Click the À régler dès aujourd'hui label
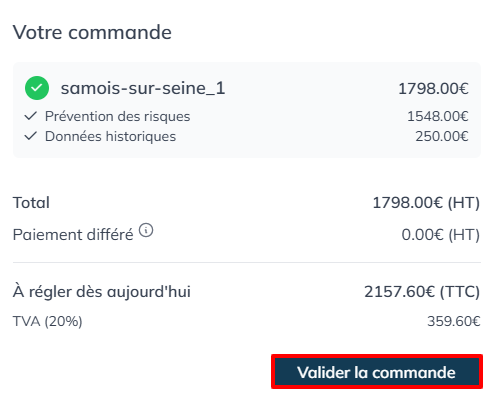The height and width of the screenshot is (409, 494). [x=102, y=292]
